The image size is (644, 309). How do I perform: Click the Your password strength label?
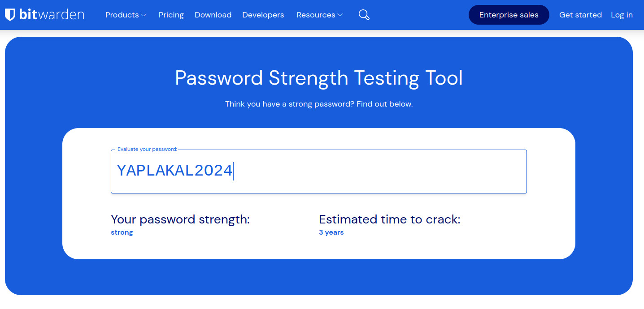[180, 219]
